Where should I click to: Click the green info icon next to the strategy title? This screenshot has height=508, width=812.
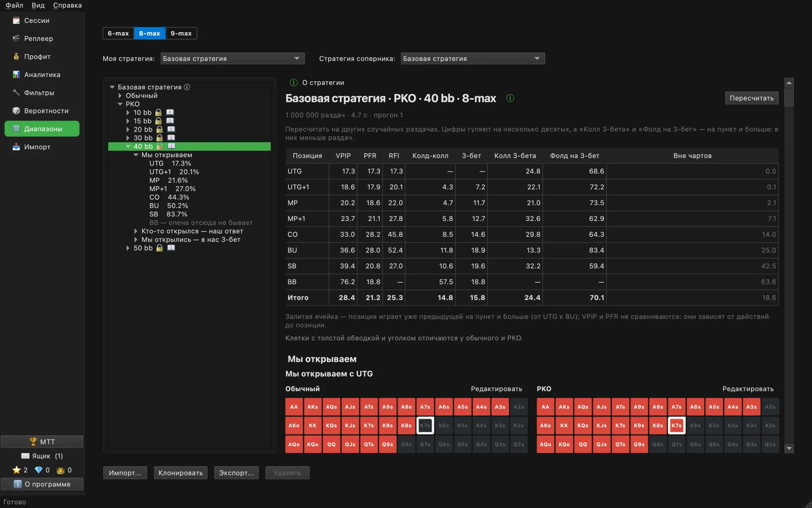tap(510, 98)
